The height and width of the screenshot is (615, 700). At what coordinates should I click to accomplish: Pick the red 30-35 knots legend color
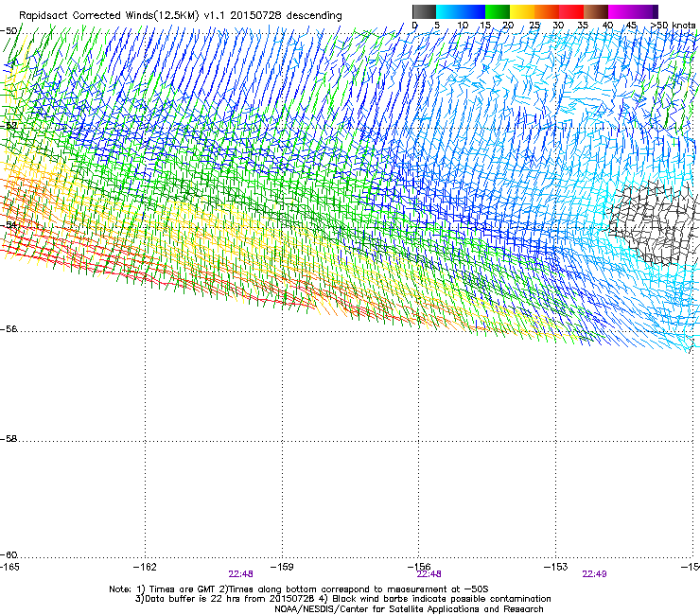coord(571,11)
